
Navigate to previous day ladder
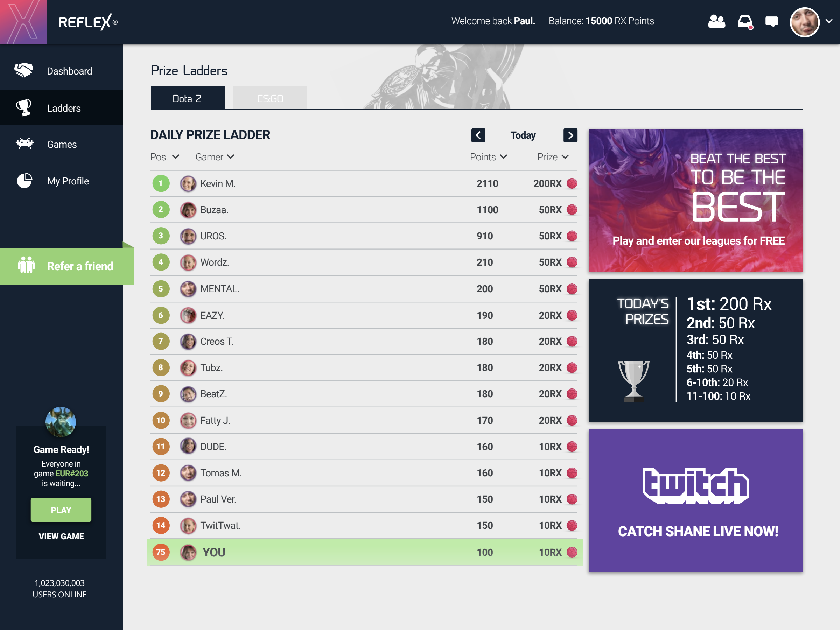click(478, 136)
